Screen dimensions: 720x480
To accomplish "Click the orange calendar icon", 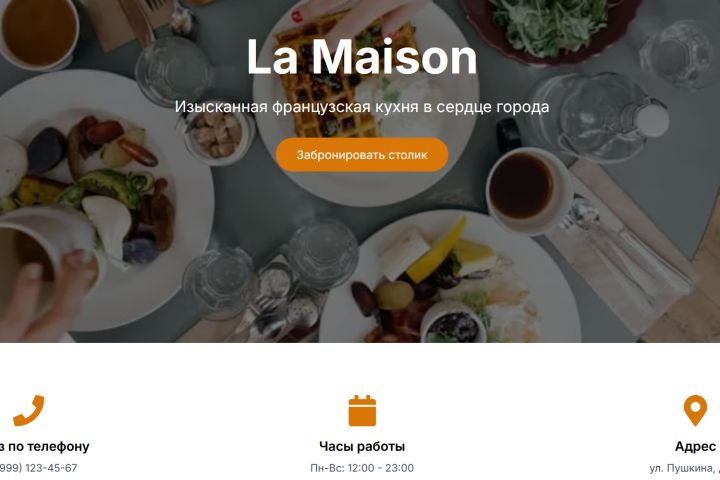I will tap(362, 410).
